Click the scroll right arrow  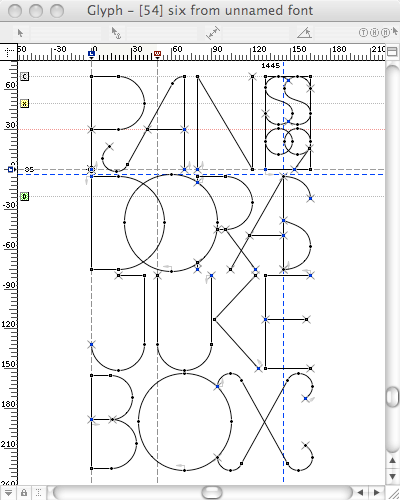tap(376, 492)
